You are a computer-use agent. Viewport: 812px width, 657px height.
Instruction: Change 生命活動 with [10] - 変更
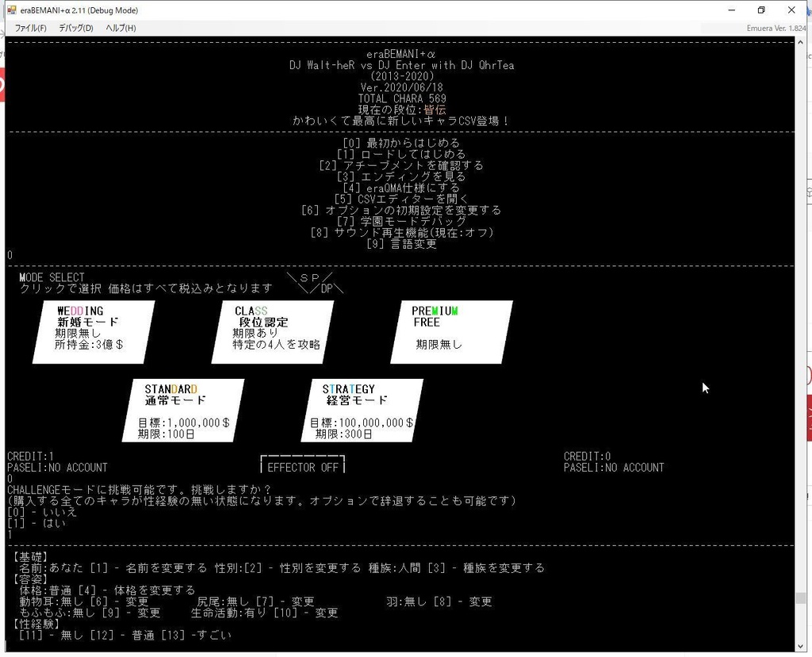click(305, 613)
